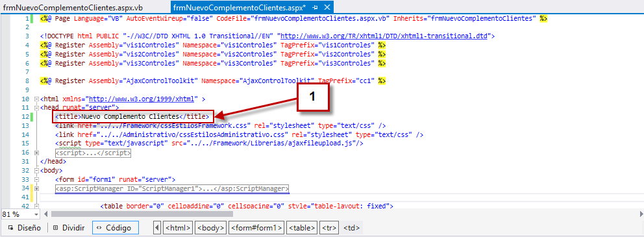The width and height of the screenshot is (644, 237).
Task: Open the www.w3.org/1999/xhtml link
Action: (x=142, y=99)
